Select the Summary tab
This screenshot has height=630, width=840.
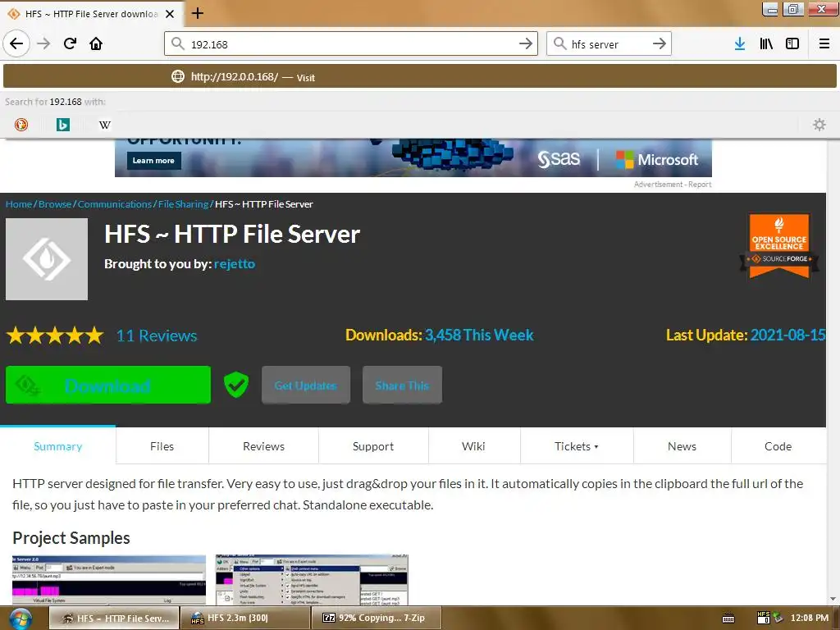tap(58, 445)
